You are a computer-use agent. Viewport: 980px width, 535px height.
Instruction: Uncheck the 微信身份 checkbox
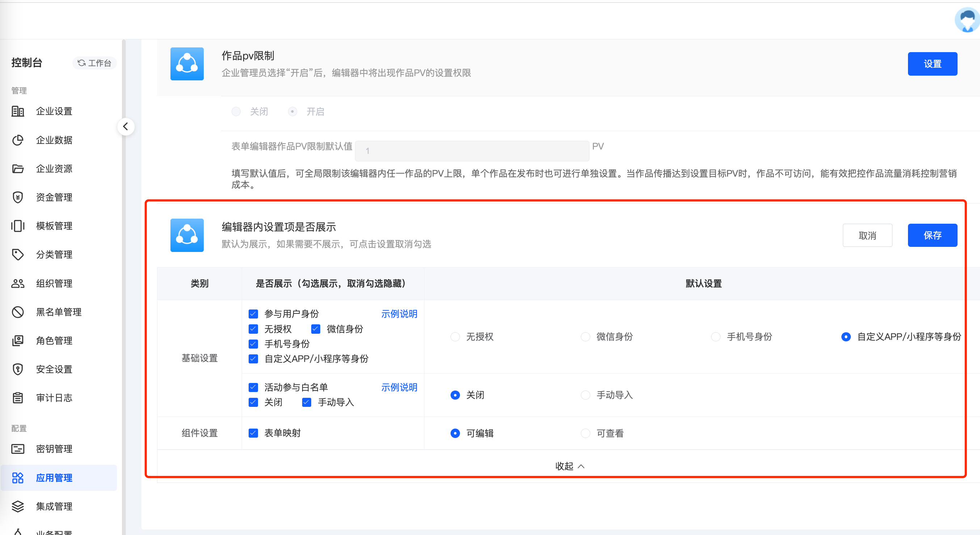click(315, 329)
